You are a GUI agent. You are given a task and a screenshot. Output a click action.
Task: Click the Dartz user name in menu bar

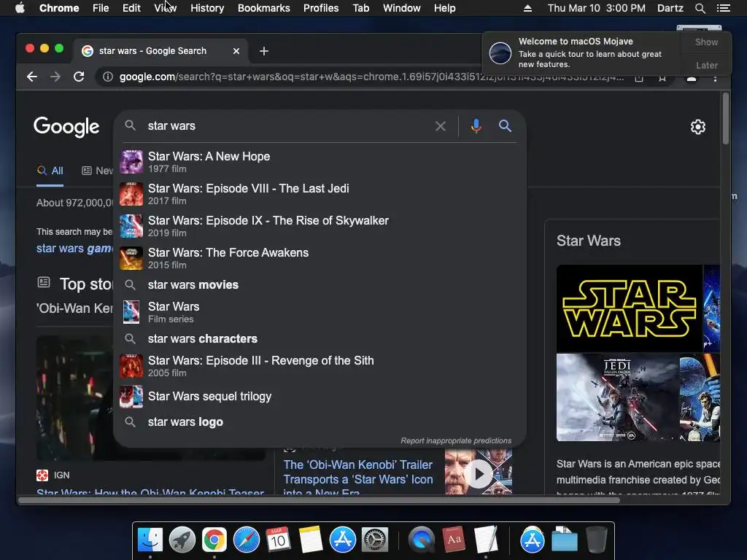[670, 8]
